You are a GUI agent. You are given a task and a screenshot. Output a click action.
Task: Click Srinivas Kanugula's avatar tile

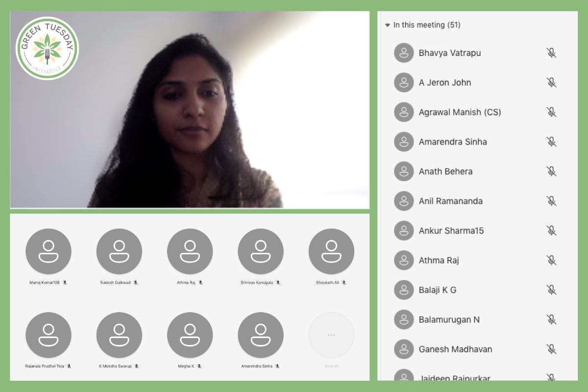(261, 251)
